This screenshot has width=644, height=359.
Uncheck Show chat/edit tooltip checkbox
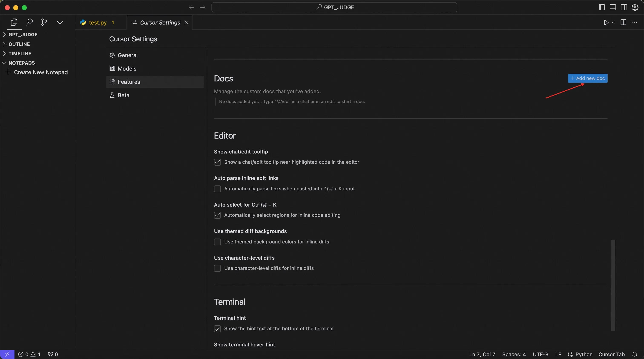point(217,162)
